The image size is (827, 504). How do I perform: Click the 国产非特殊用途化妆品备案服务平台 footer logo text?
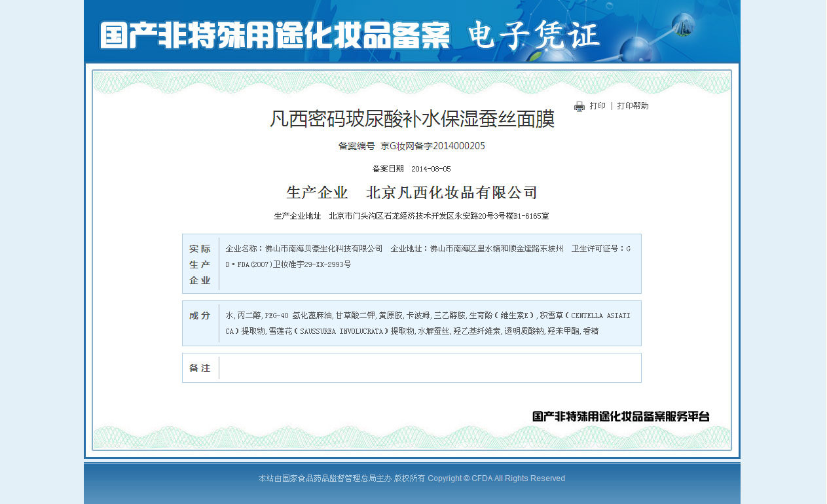point(621,416)
